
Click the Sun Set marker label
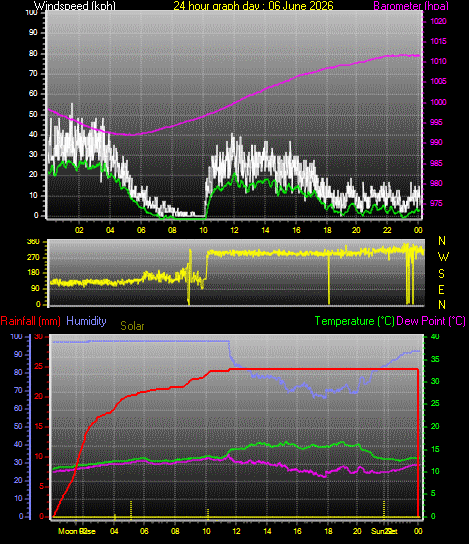pos(384,531)
